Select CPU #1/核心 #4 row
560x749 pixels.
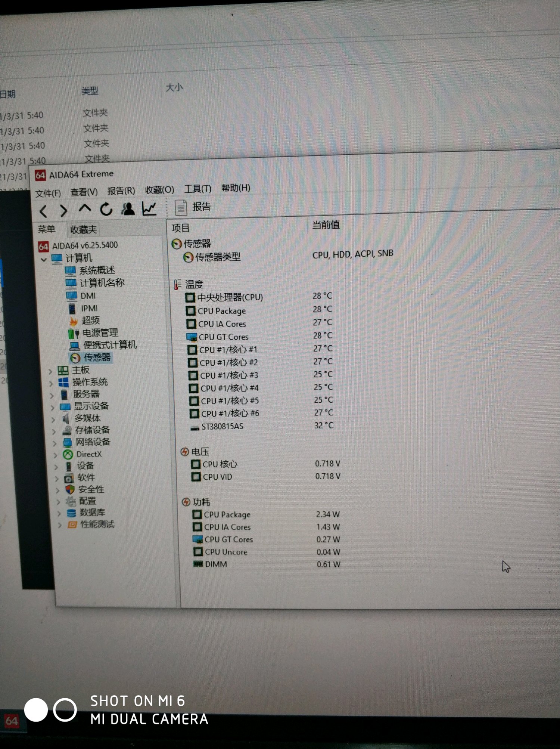click(x=261, y=388)
